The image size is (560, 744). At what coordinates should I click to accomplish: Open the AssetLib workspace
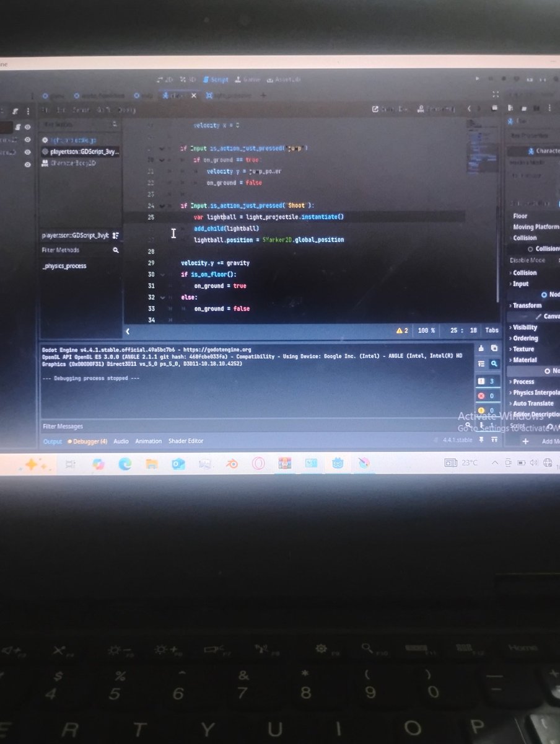pos(284,79)
